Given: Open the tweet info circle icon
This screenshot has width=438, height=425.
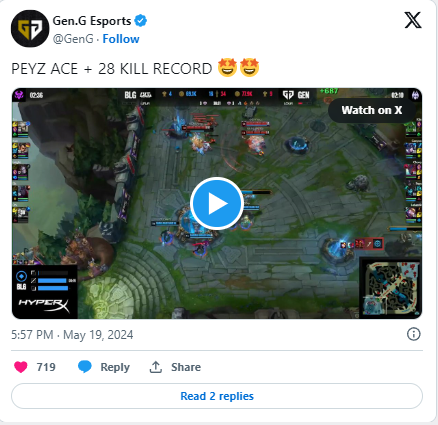Looking at the screenshot, I should pyautogui.click(x=414, y=334).
